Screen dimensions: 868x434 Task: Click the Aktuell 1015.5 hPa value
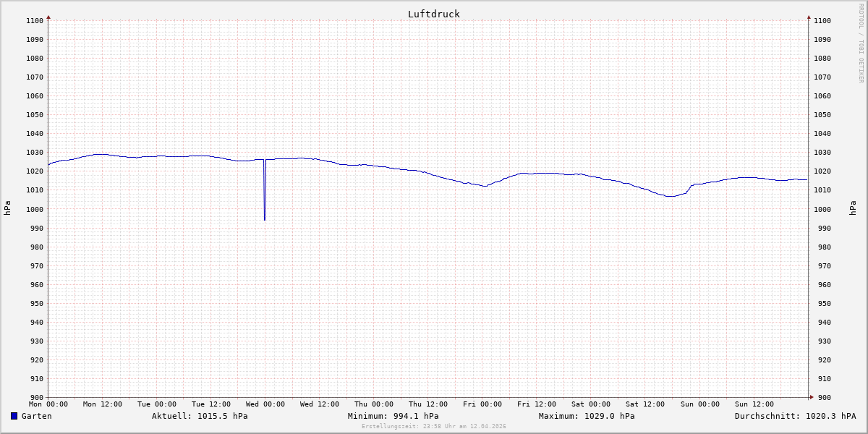pyautogui.click(x=200, y=416)
